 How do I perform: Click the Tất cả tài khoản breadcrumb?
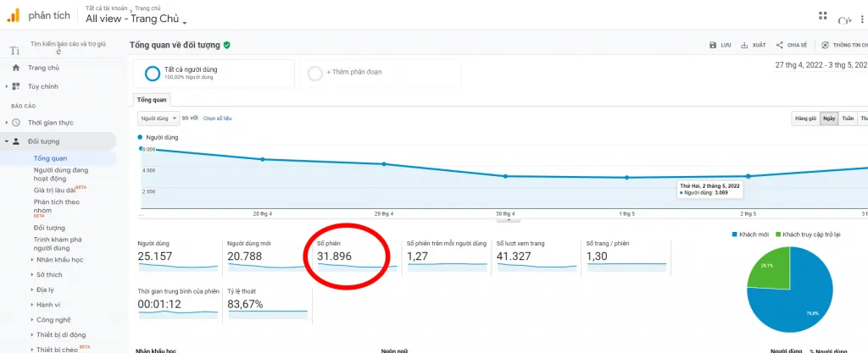click(x=106, y=8)
